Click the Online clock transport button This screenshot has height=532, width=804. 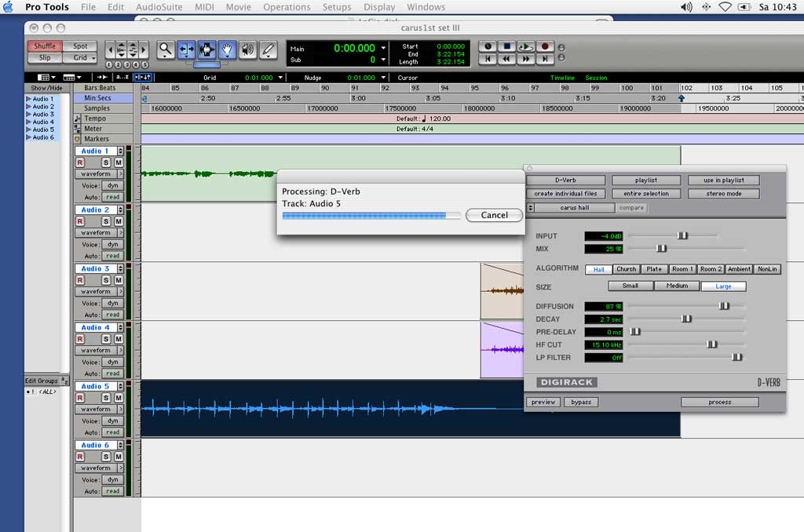[488, 46]
